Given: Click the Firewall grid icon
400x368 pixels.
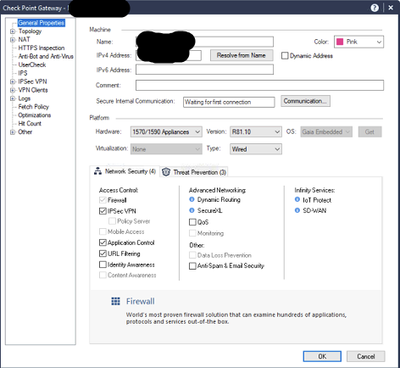Looking at the screenshot, I should [x=115, y=301].
